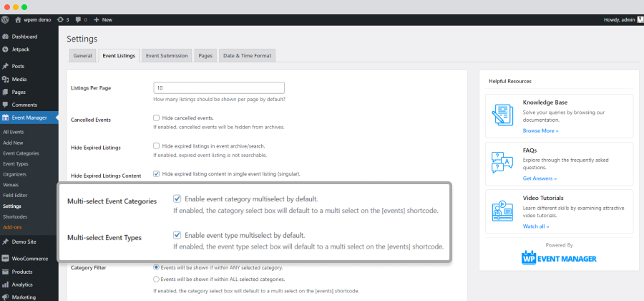Click the Settings page heading
644x301 pixels.
click(82, 39)
